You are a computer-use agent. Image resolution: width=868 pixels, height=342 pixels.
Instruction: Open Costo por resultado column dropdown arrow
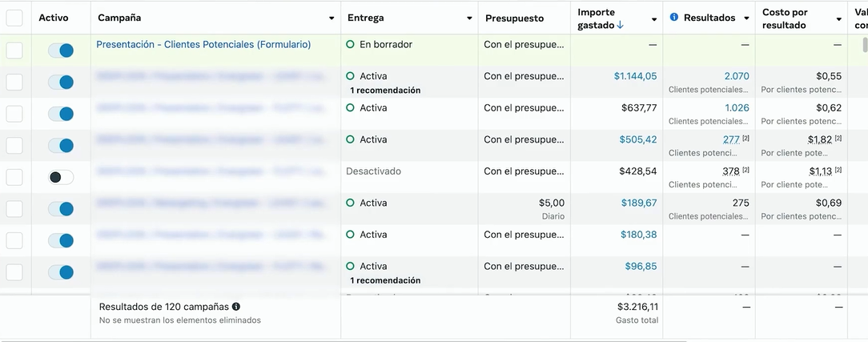tap(838, 18)
